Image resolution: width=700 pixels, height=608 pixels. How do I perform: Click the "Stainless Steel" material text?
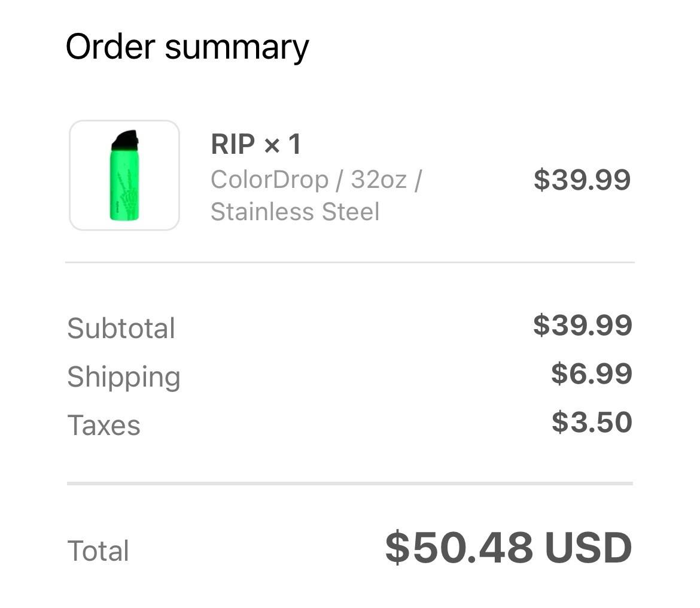[295, 212]
